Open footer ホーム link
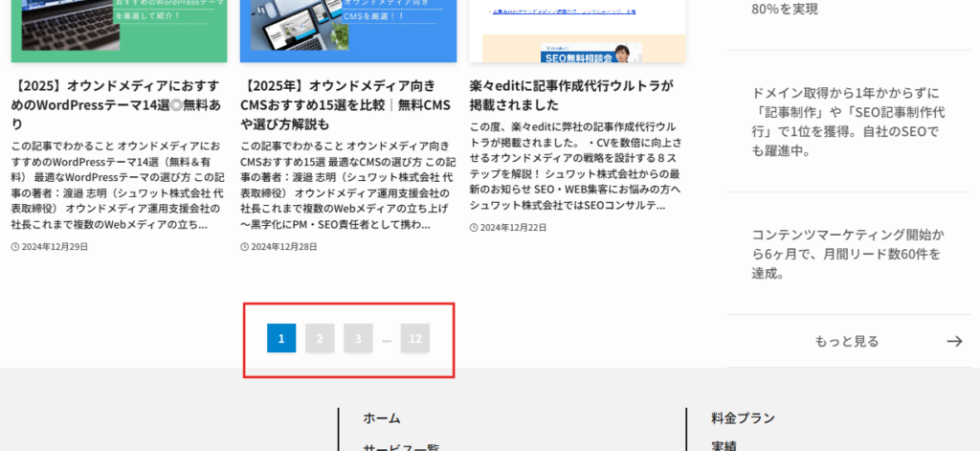The image size is (980, 451). coord(381,417)
